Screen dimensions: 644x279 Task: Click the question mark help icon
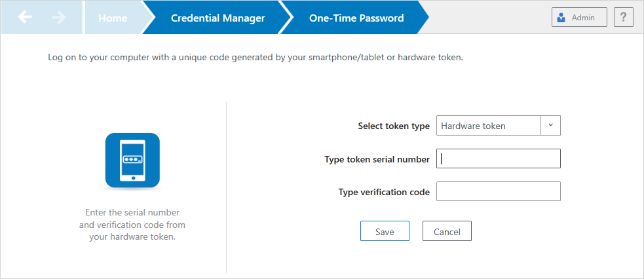(623, 18)
